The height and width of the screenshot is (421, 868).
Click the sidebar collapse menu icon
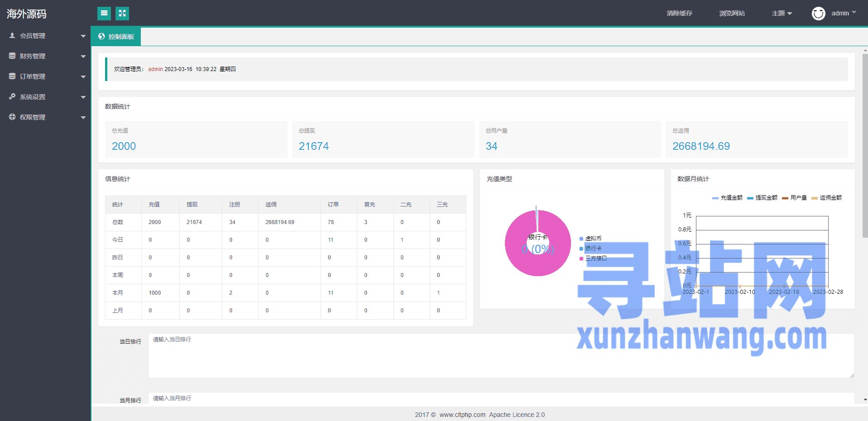click(104, 14)
